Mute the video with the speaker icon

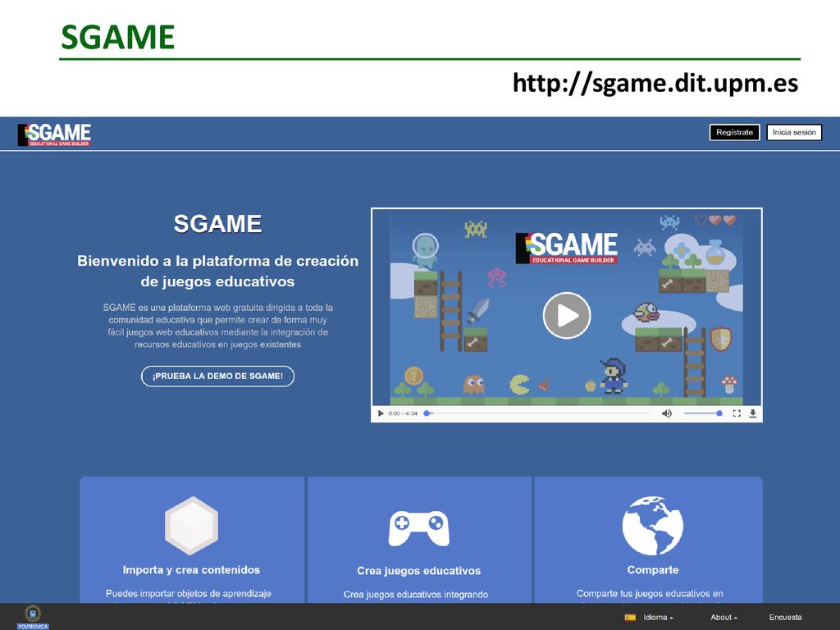(666, 413)
